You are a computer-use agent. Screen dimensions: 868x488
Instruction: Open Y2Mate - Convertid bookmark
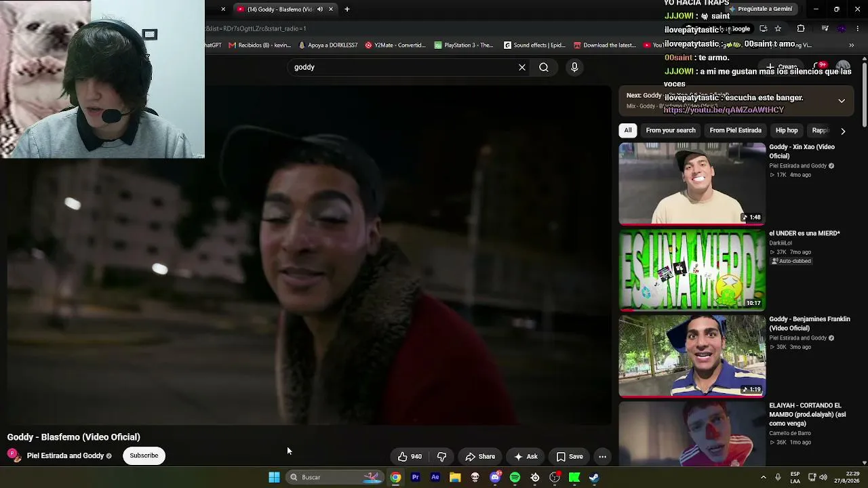click(x=395, y=45)
